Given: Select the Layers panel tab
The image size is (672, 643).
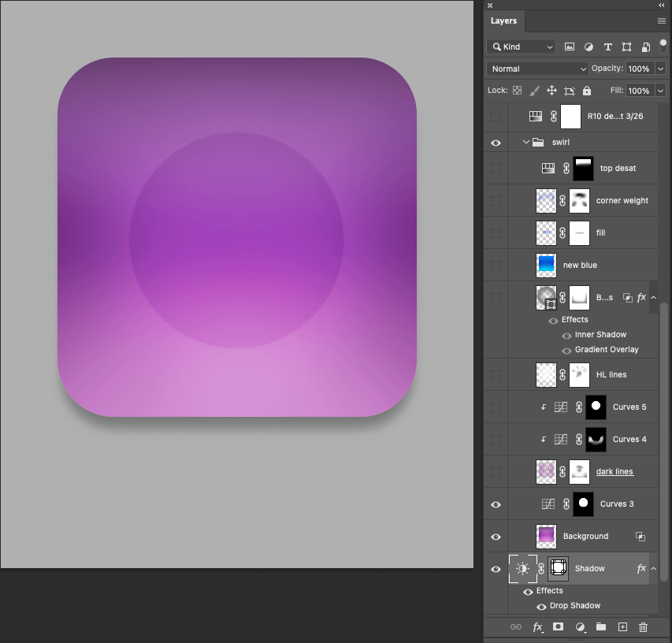Looking at the screenshot, I should pos(503,21).
